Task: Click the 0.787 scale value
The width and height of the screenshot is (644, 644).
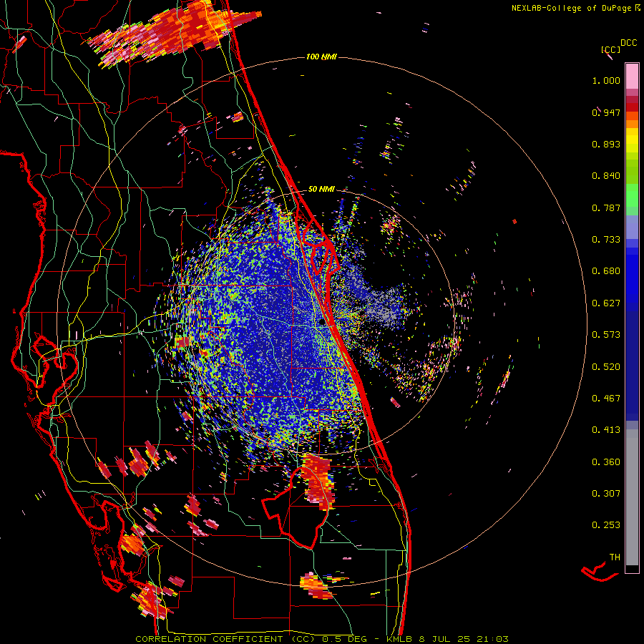Action: click(606, 208)
